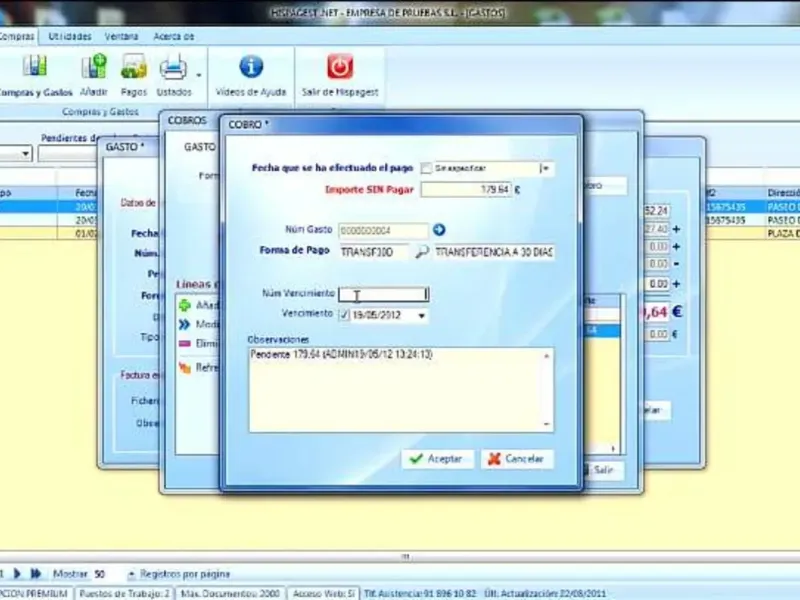Open Vencimiento date picker dropdown
Viewport: 800px width, 600px height.
coord(421,316)
